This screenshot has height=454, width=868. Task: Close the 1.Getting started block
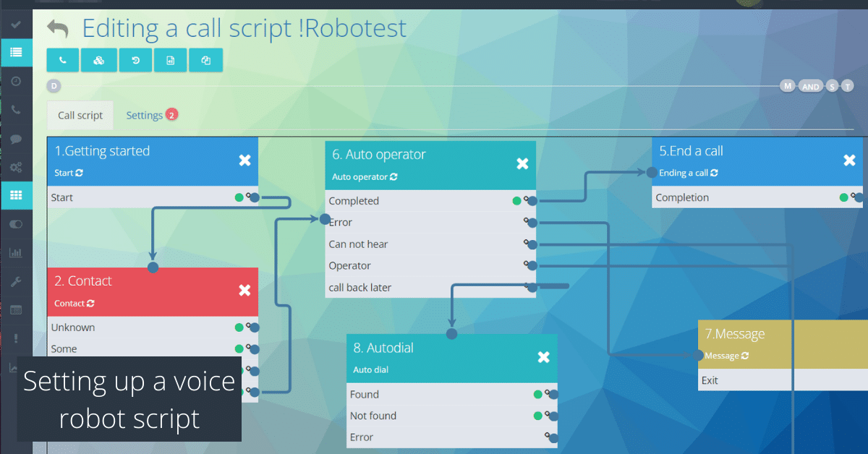[244, 160]
